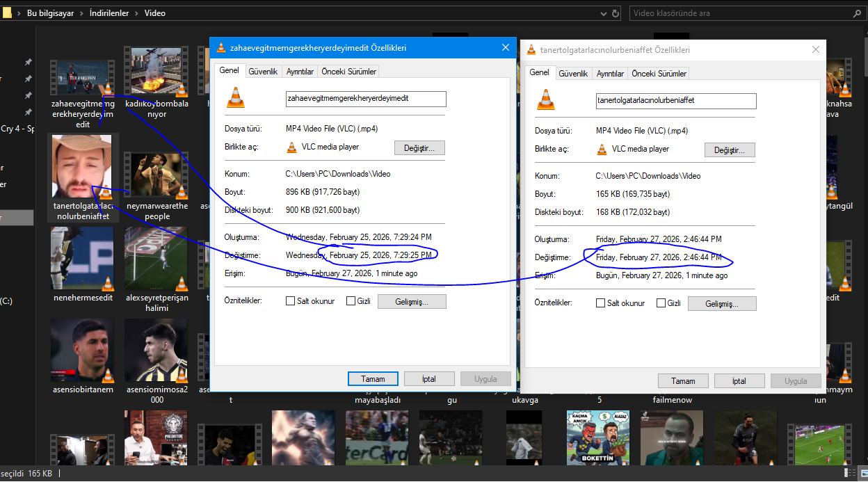The width and height of the screenshot is (868, 482).
Task: Open Genel tab in tanertolgatarlacınolurbeniaffet properties
Action: tap(540, 72)
